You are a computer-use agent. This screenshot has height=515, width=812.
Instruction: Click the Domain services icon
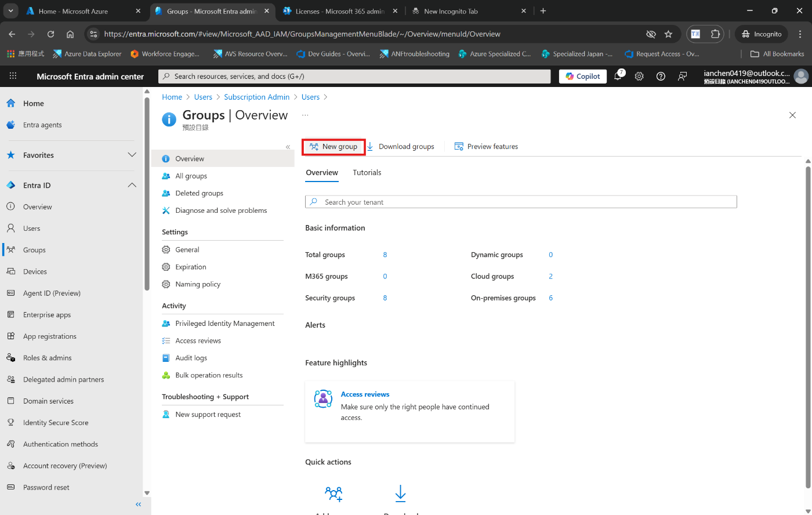pyautogui.click(x=10, y=401)
